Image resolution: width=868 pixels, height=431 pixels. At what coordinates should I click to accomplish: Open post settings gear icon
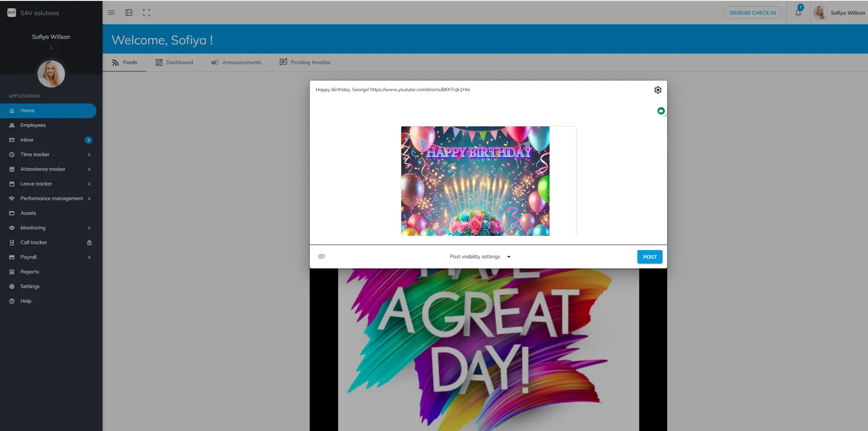pos(658,90)
